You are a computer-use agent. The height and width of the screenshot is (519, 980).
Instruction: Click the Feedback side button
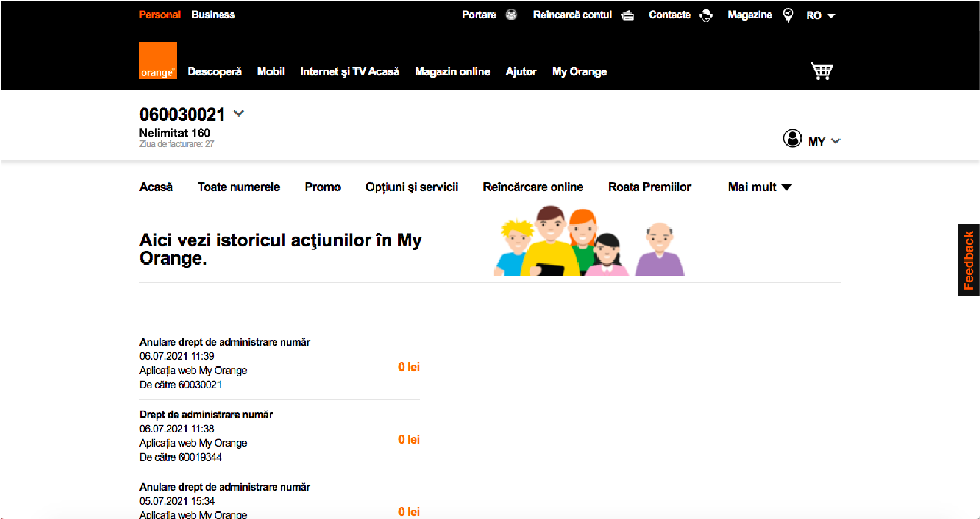(x=968, y=260)
